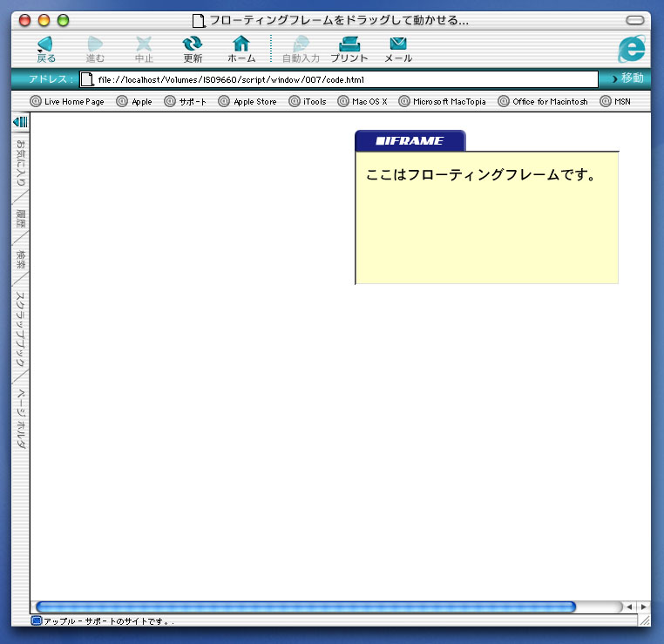Expand the Scrapbook (スクラップブック) side tab
The height and width of the screenshot is (644, 664).
(x=21, y=329)
